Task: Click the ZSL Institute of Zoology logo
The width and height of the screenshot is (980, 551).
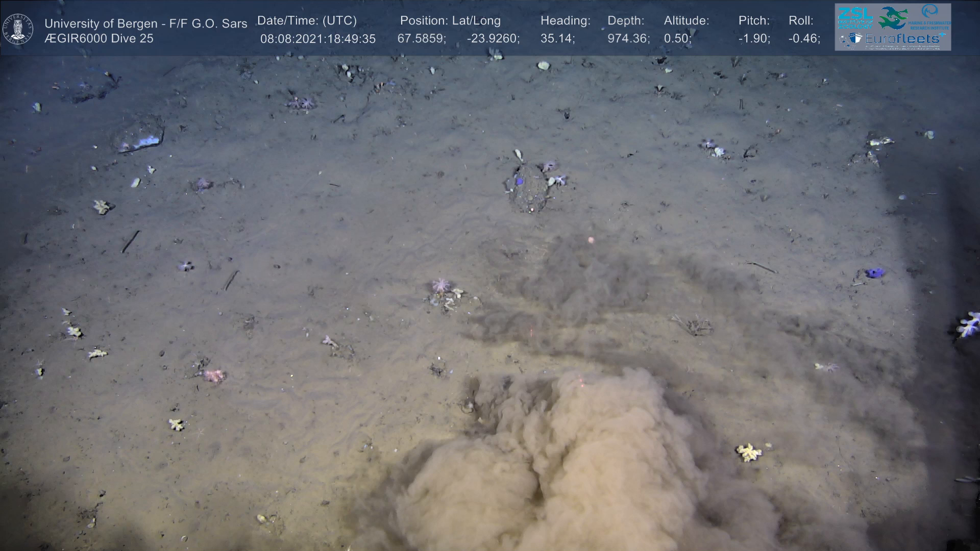Action: [x=855, y=17]
